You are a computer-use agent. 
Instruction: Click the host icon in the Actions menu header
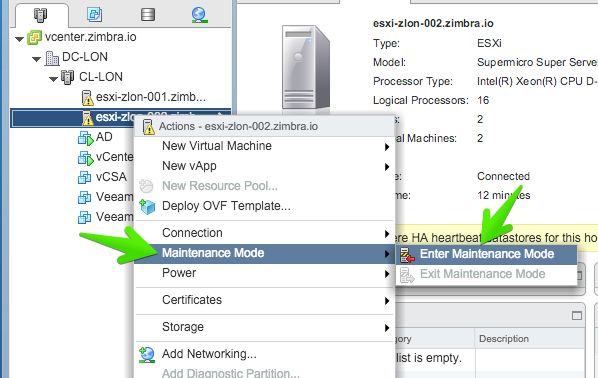coord(148,127)
